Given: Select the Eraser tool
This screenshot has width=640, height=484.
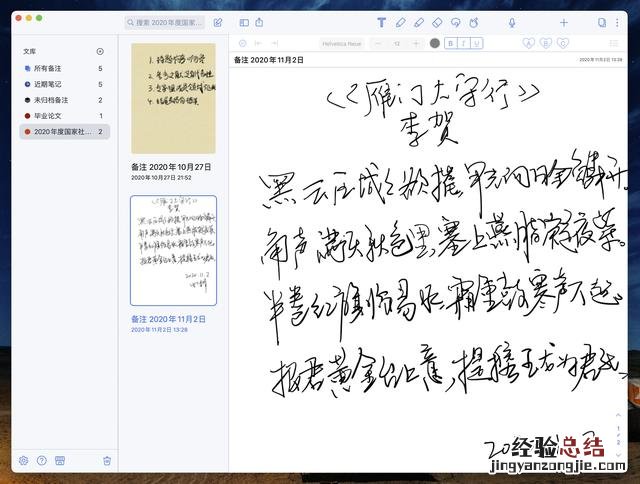Looking at the screenshot, I should point(436,22).
